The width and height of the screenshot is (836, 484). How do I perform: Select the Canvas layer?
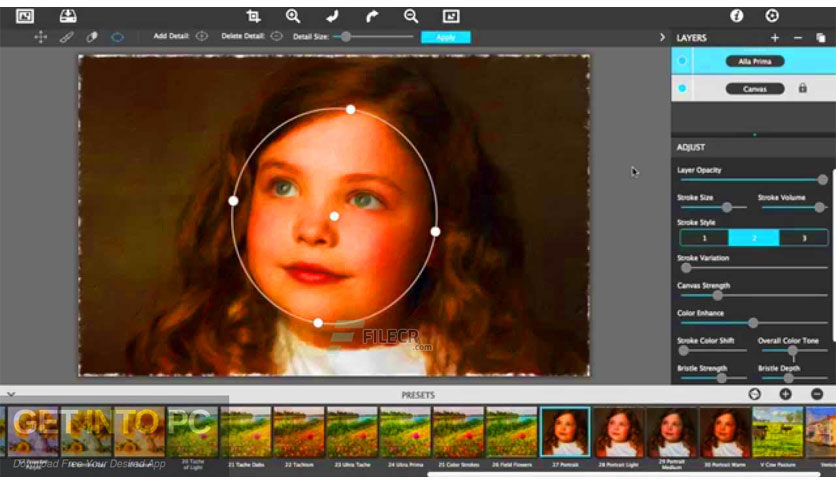[753, 88]
